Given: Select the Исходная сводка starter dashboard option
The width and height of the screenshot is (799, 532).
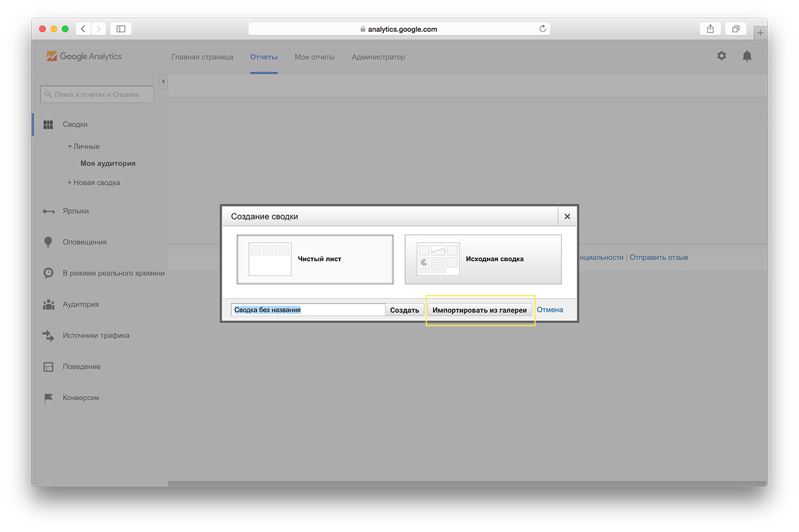Looking at the screenshot, I should [483, 259].
